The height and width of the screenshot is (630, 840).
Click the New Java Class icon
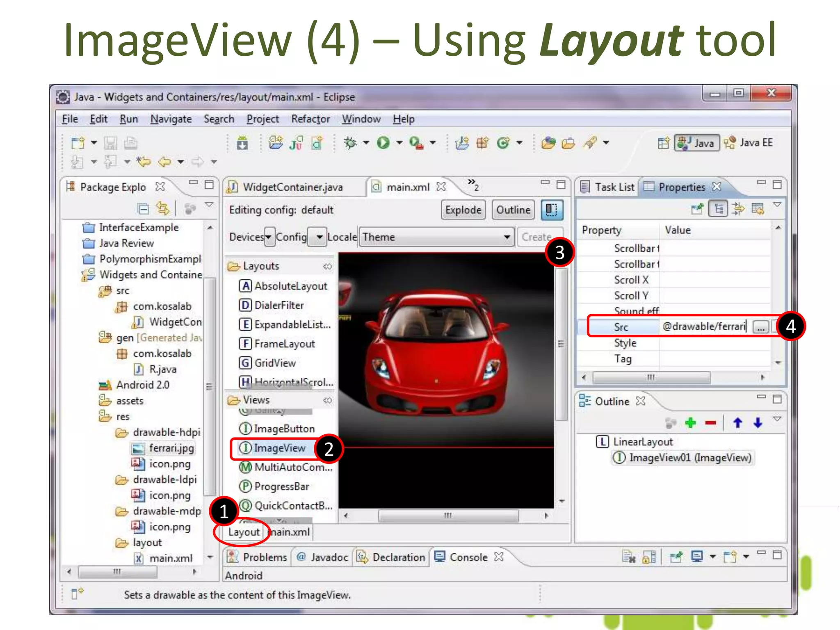(503, 143)
